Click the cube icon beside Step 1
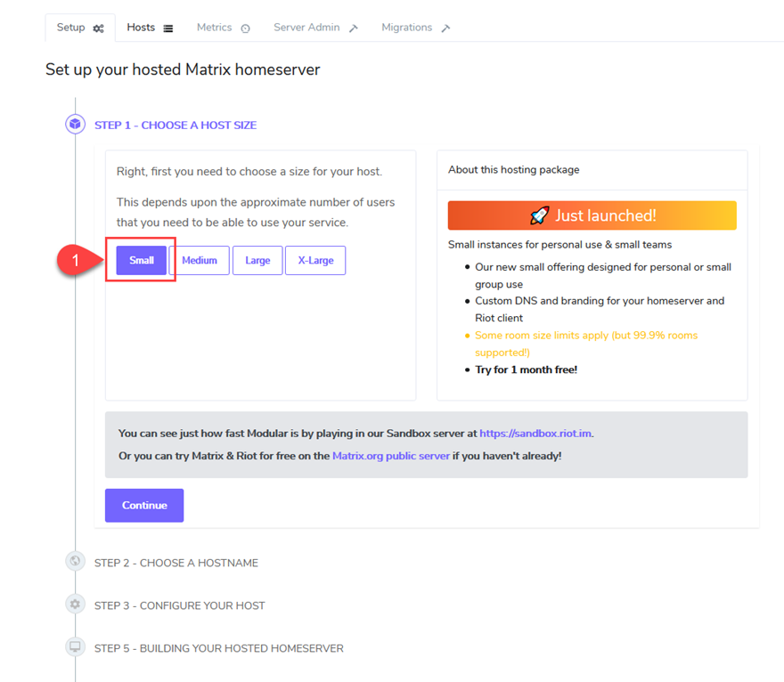784x682 pixels. (75, 125)
